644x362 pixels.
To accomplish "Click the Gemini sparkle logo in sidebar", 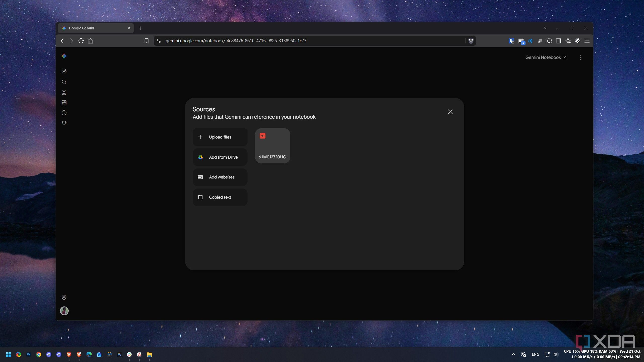I will tap(64, 56).
